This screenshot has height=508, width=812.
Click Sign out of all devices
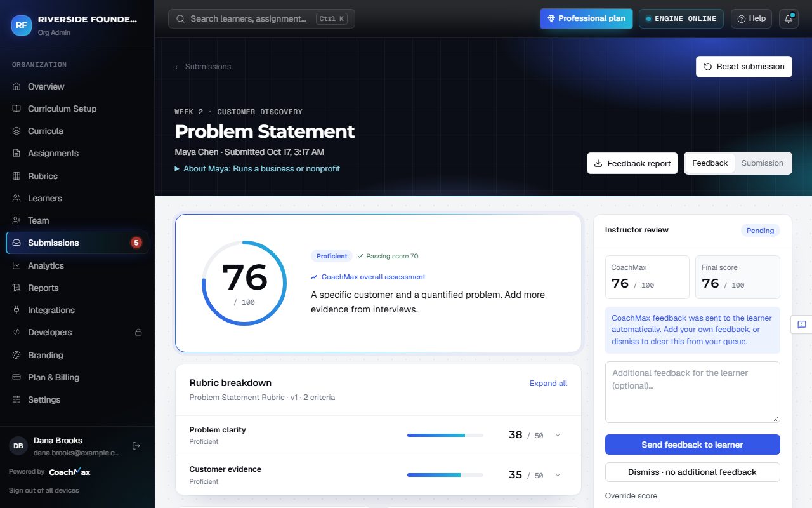(44, 490)
